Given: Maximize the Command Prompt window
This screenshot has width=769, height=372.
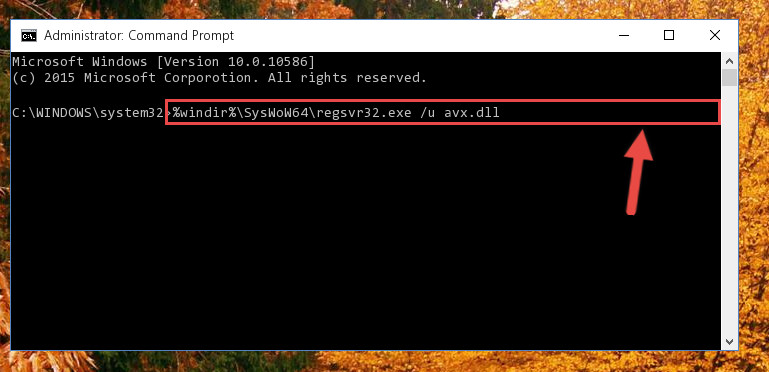Looking at the screenshot, I should (x=669, y=35).
